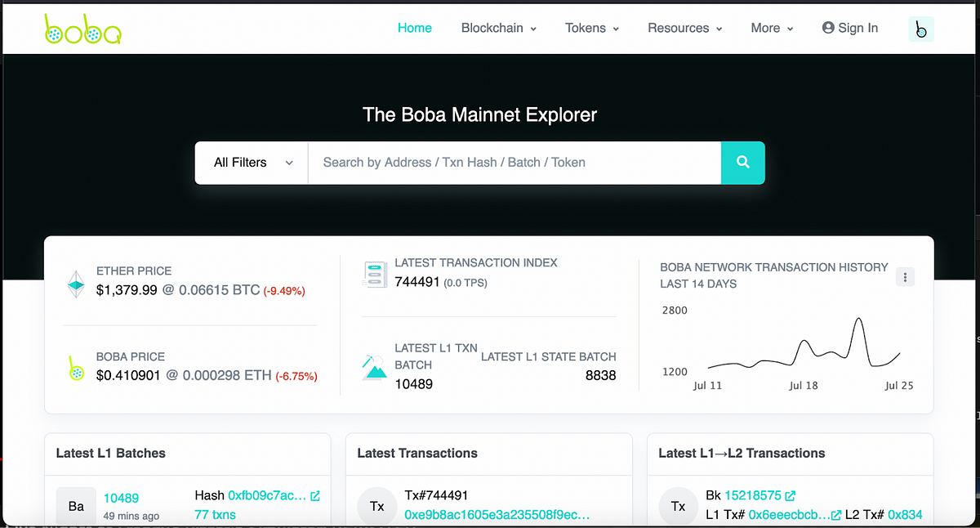
Task: Click the (-6.75%) BOBA change value
Action: coord(296,377)
